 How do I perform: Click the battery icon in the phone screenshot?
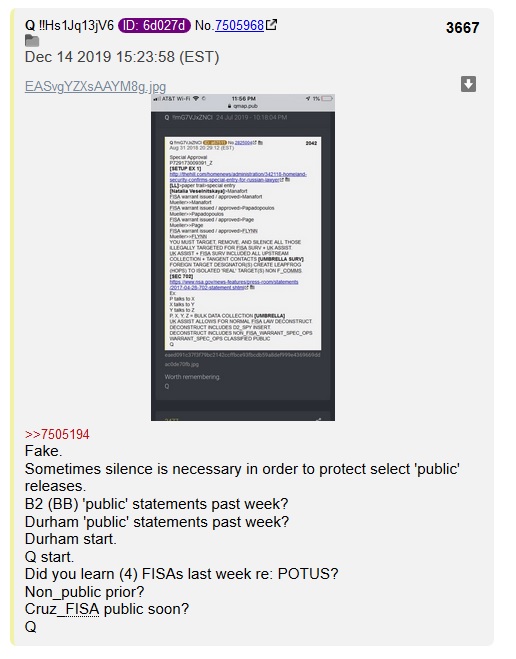tap(327, 99)
